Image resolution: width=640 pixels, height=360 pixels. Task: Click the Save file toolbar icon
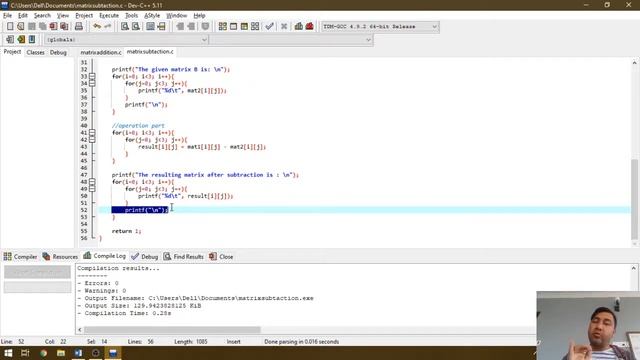[x=32, y=27]
